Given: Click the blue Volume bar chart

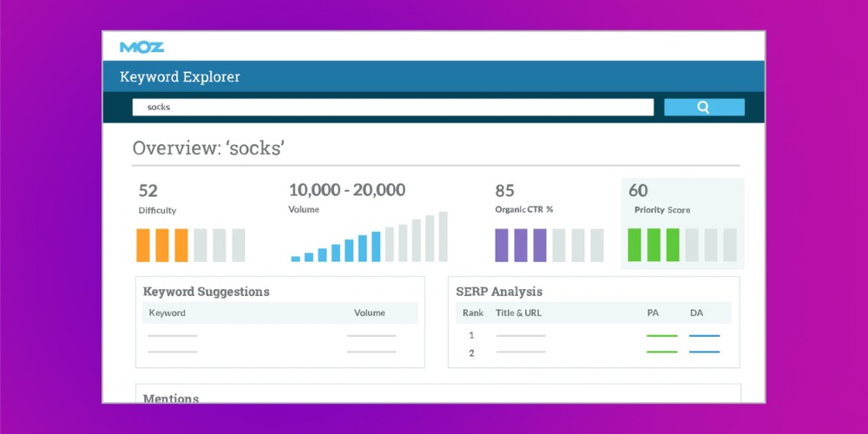Looking at the screenshot, I should pos(369,237).
